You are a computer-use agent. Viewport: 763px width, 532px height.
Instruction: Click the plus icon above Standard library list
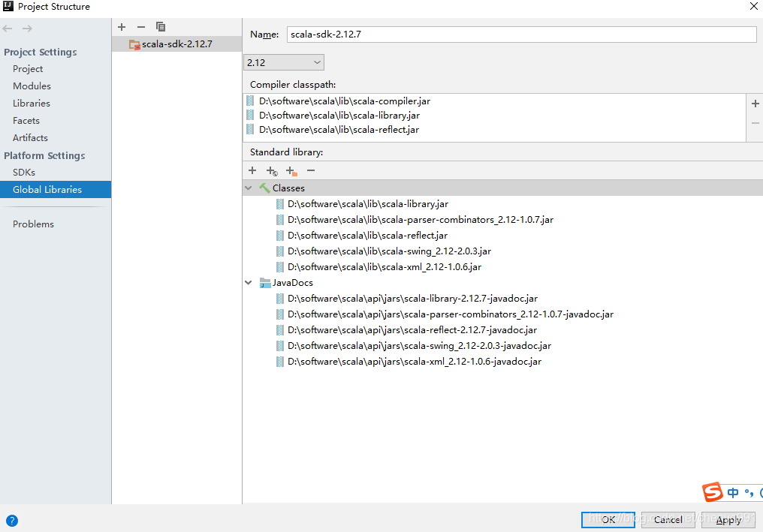coord(252,170)
